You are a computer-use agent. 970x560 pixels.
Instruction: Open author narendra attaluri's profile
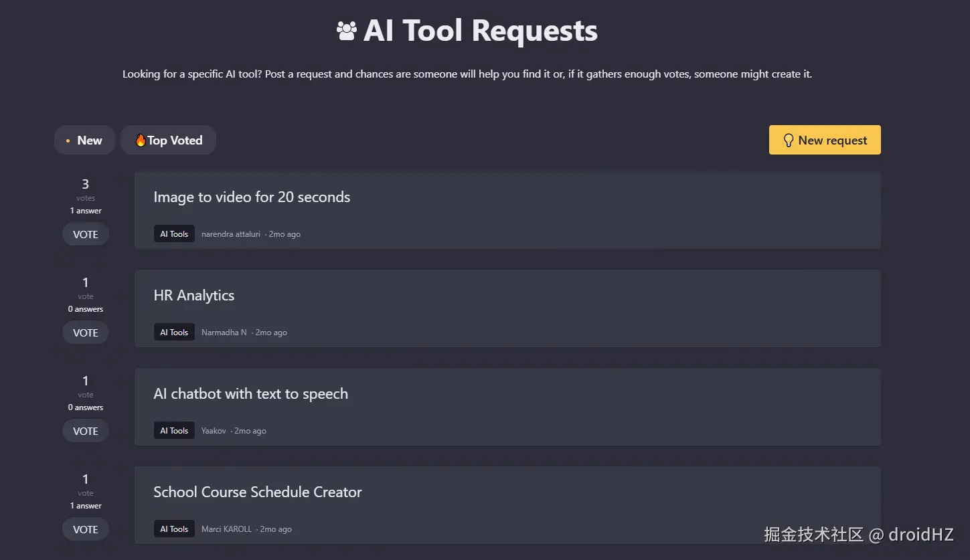tap(231, 234)
